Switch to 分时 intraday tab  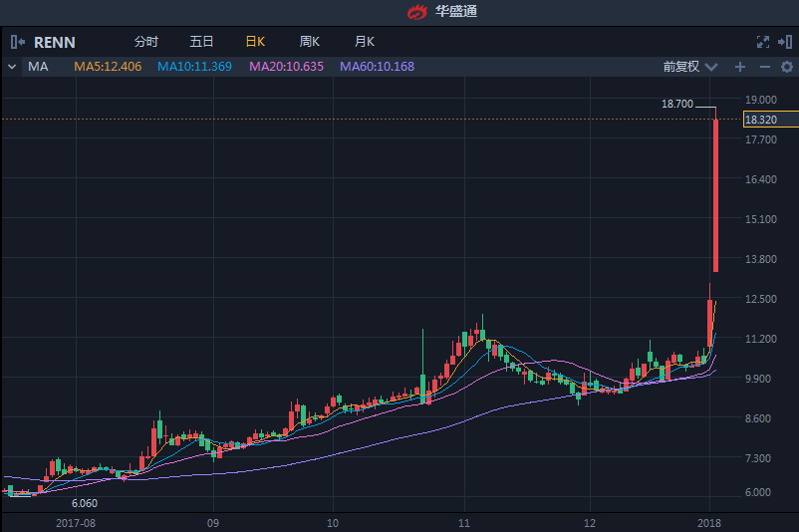click(x=145, y=42)
